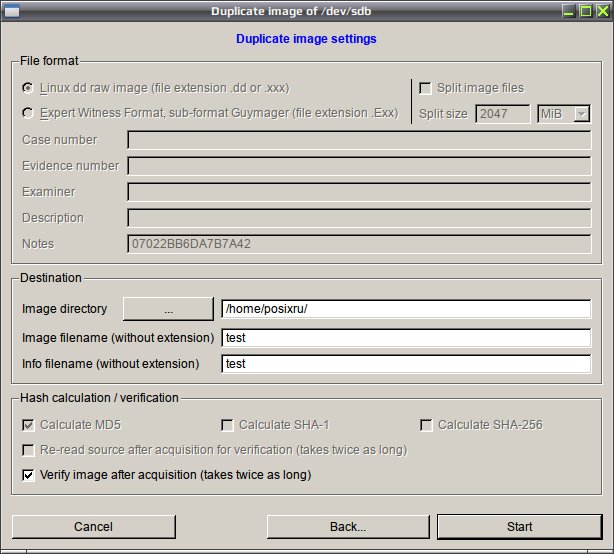This screenshot has width=614, height=554.
Task: Click the Image directory path field
Action: click(x=406, y=309)
